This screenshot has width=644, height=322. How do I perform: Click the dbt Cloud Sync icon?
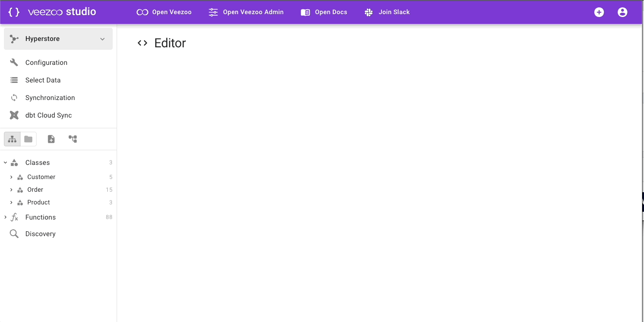[x=14, y=115]
